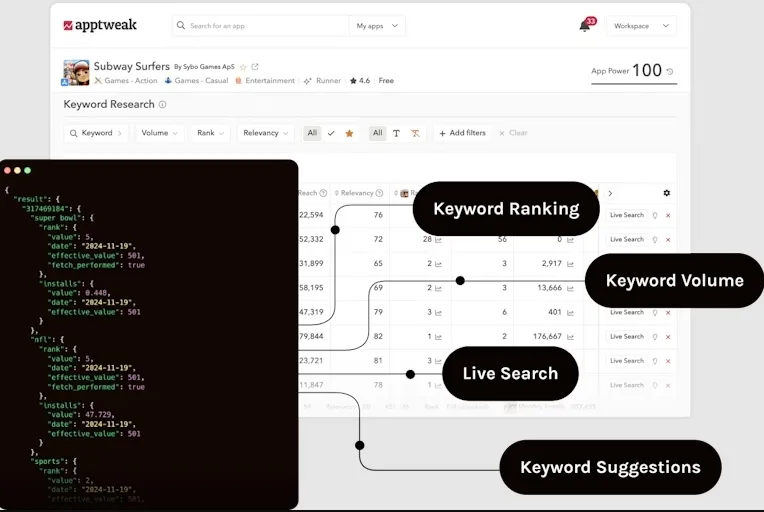Click the magnifier icon in the app search bar
The image size is (764, 512).
coord(181,25)
